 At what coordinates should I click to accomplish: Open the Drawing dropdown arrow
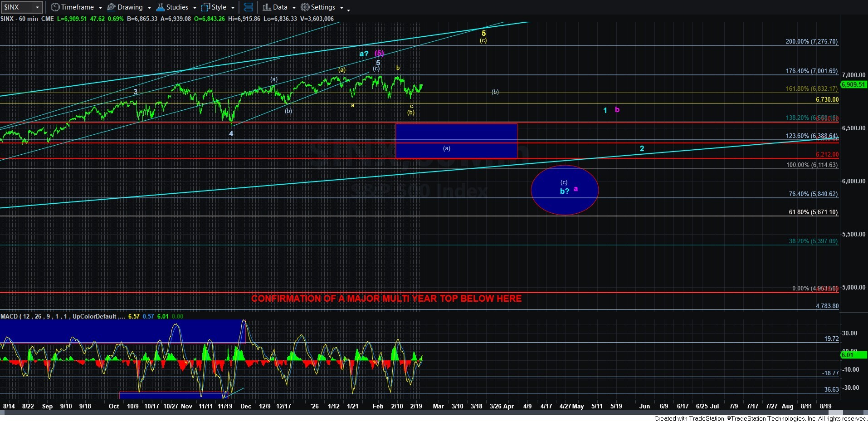click(x=149, y=8)
